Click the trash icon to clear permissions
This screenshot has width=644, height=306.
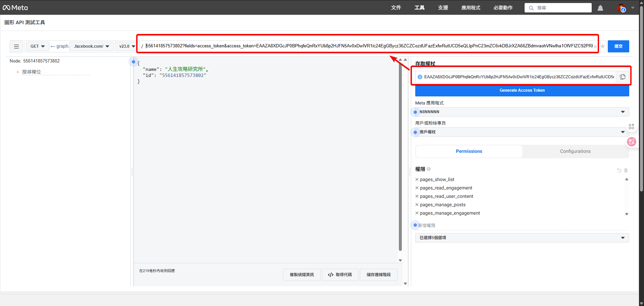coord(626,170)
